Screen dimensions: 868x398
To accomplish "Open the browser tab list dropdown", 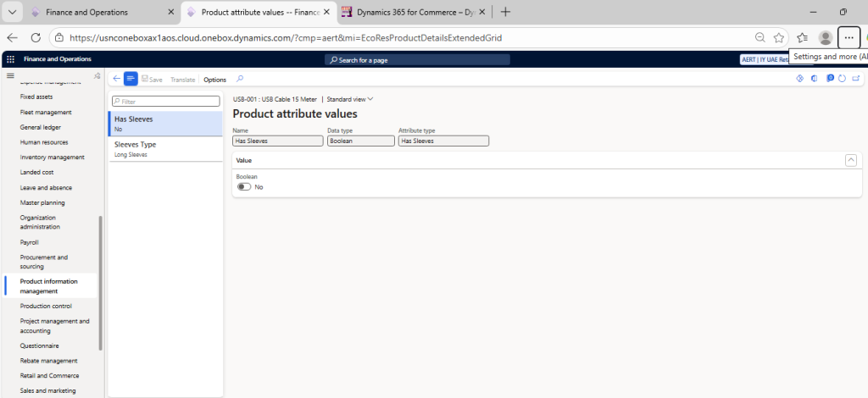I will point(12,12).
